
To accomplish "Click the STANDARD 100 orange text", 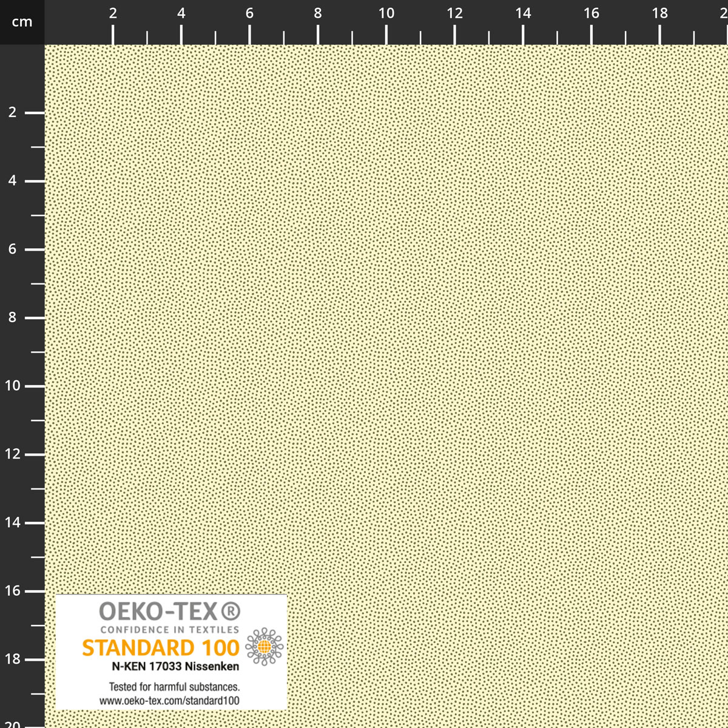I will pos(161,648).
